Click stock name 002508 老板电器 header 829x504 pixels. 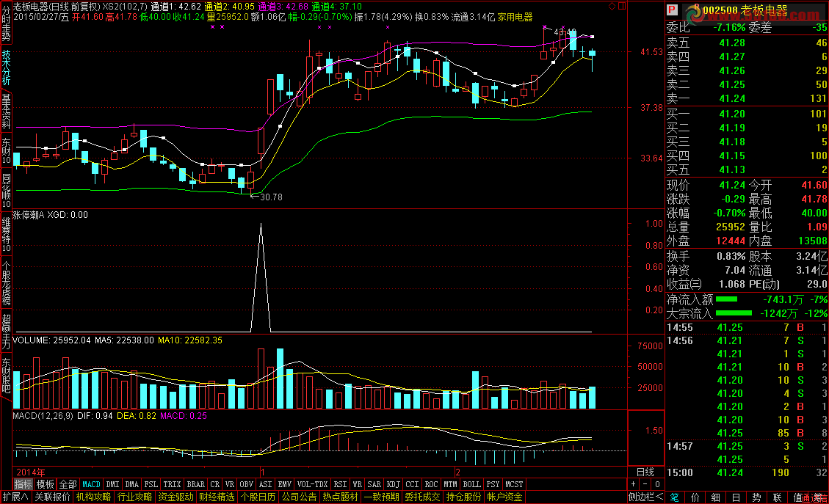[x=745, y=10]
